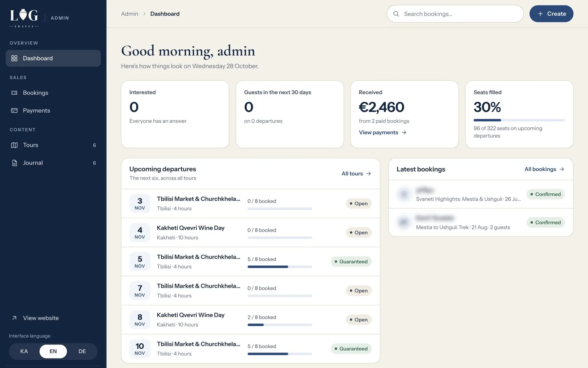Open the All bookings link
Image resolution: width=588 pixels, height=368 pixels.
tap(545, 169)
